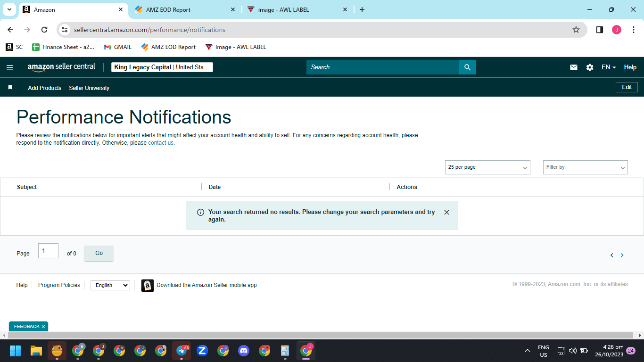Open the Chrome profile avatar

coord(617,30)
